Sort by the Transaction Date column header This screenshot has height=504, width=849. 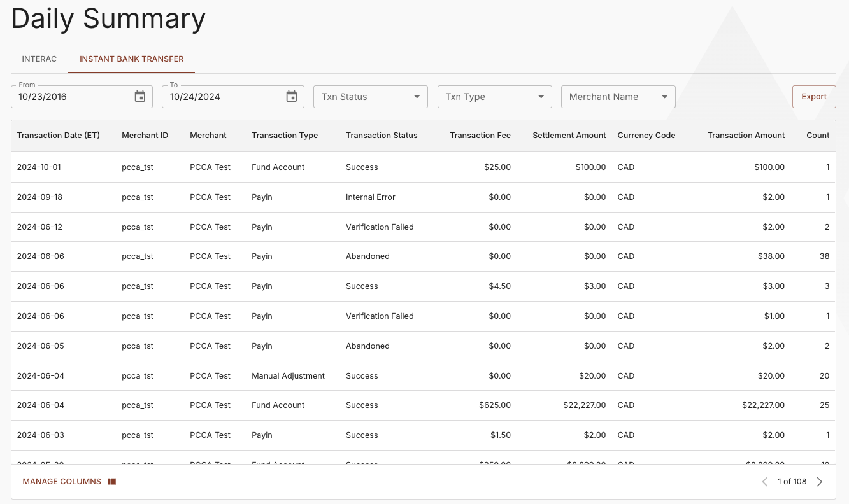click(x=59, y=135)
